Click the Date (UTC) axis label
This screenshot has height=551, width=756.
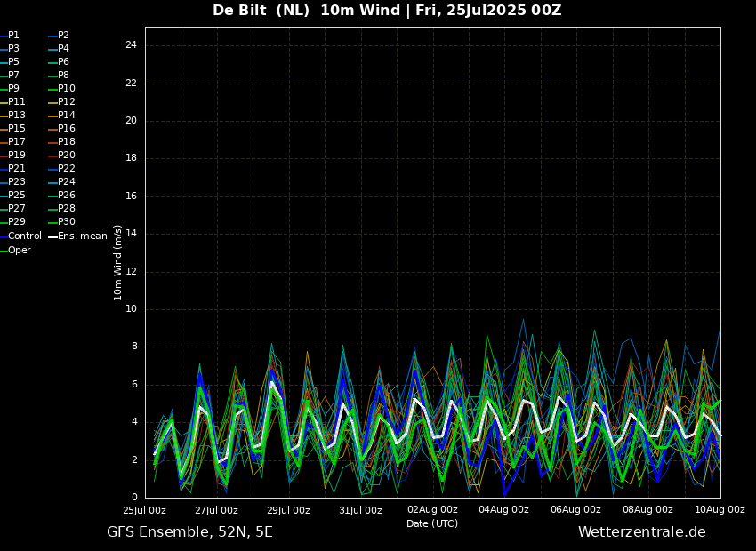432,524
